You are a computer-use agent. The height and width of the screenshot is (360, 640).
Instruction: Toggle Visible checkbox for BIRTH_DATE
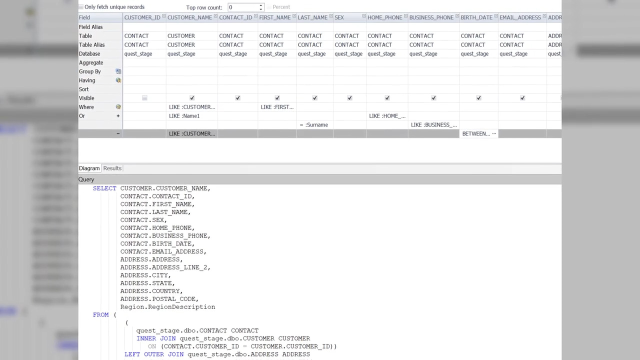click(x=479, y=98)
